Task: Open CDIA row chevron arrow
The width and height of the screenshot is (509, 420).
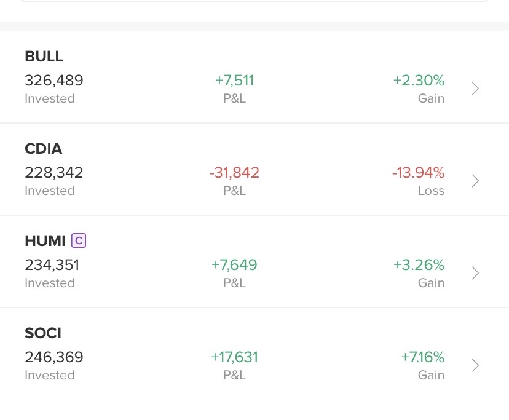Action: 475,181
